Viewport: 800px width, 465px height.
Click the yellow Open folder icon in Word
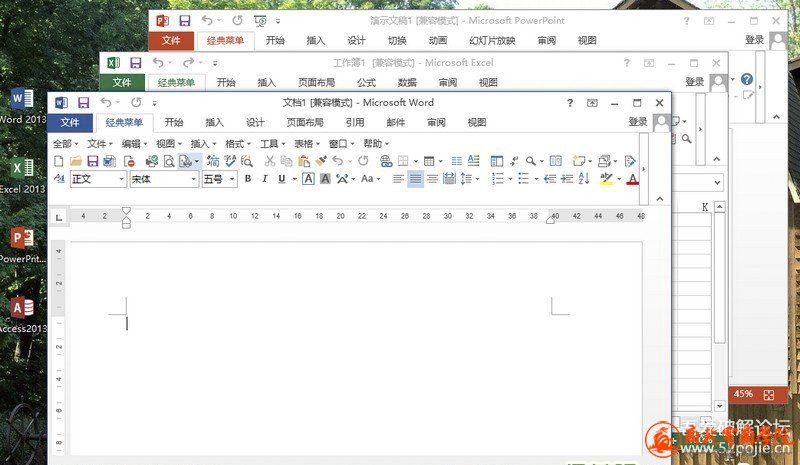76,161
